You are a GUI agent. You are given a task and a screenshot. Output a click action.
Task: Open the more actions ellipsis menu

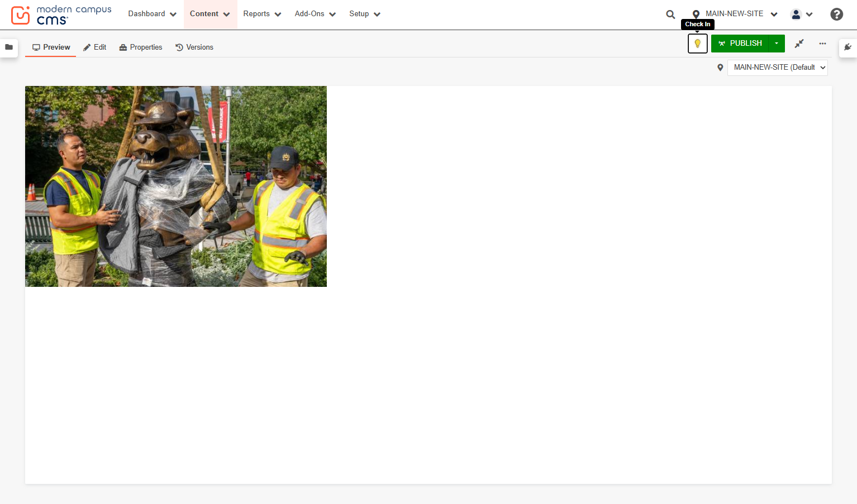[x=822, y=44]
